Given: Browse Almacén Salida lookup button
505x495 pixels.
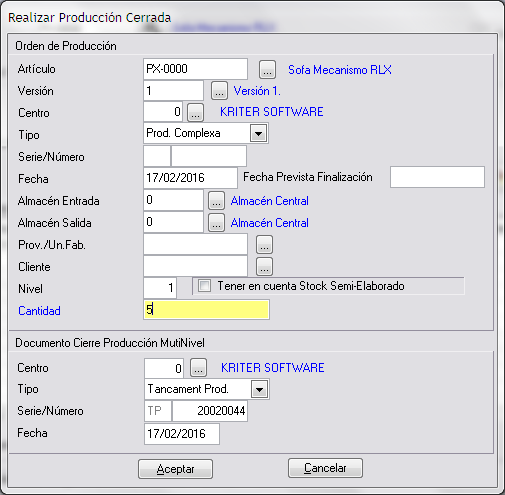Looking at the screenshot, I should click(216, 223).
